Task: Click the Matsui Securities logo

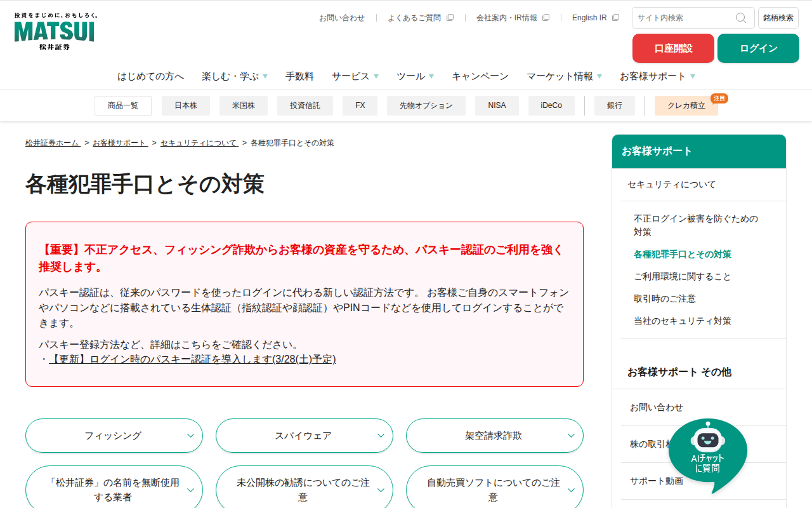Action: tap(55, 31)
